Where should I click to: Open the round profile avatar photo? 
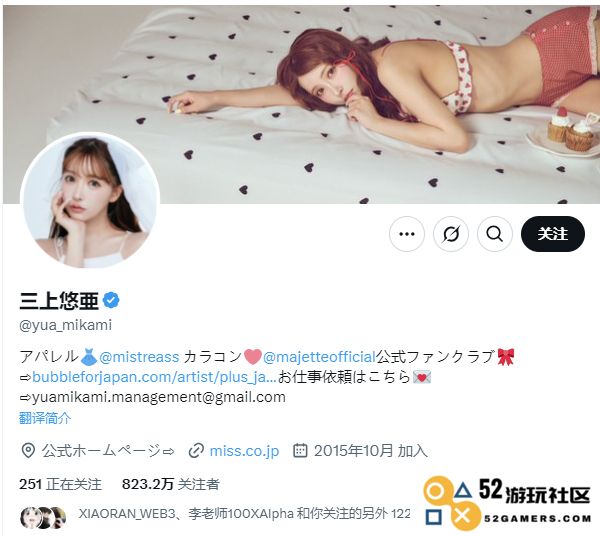pyautogui.click(x=90, y=200)
